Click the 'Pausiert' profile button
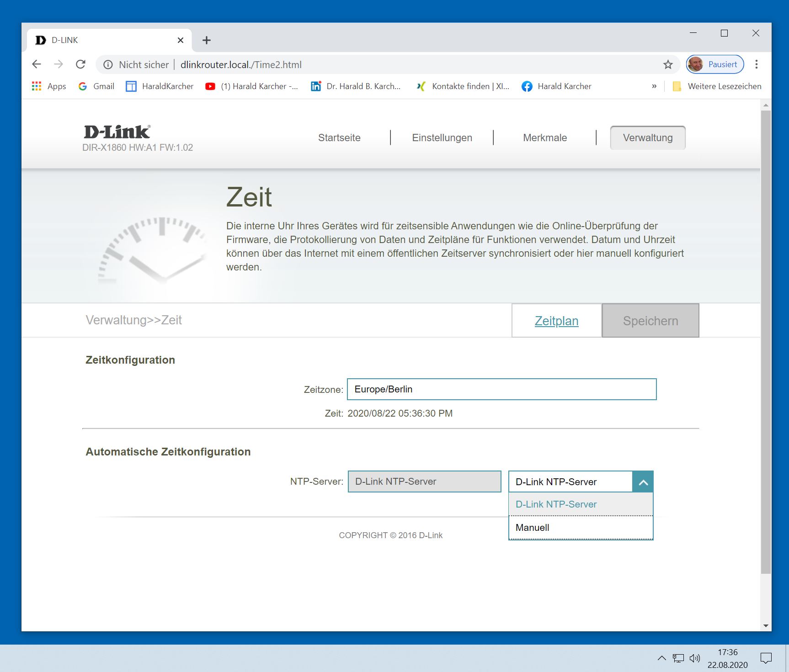789x672 pixels. 715,64
